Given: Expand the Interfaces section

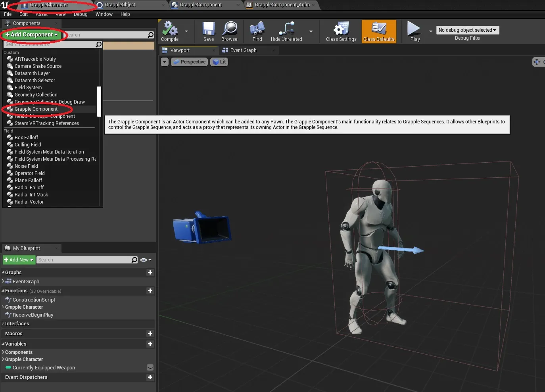Looking at the screenshot, I should tap(3, 324).
